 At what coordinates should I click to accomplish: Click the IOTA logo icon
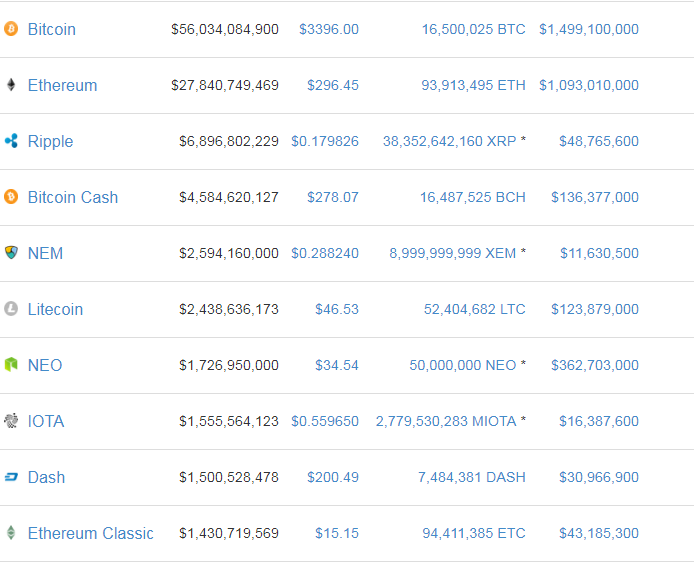11,421
